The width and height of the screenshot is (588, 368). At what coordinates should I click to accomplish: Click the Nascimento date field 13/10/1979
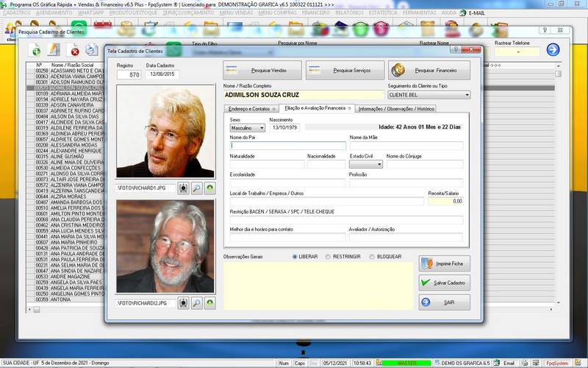284,128
